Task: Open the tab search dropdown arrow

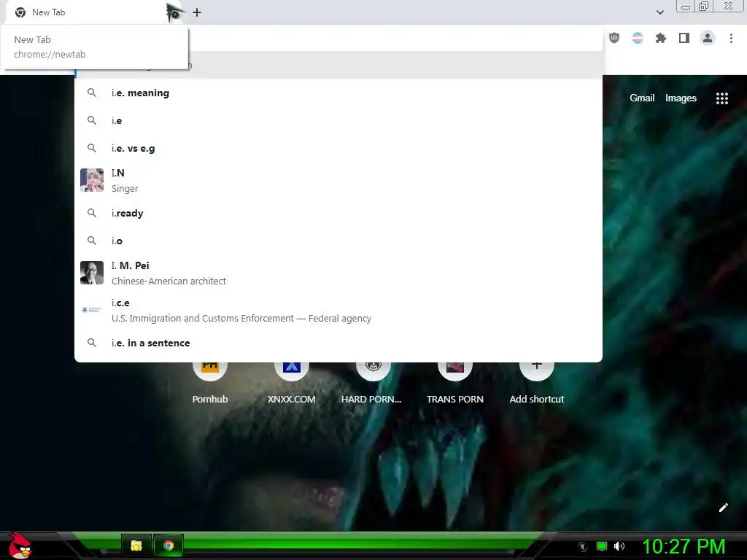Action: [x=659, y=12]
